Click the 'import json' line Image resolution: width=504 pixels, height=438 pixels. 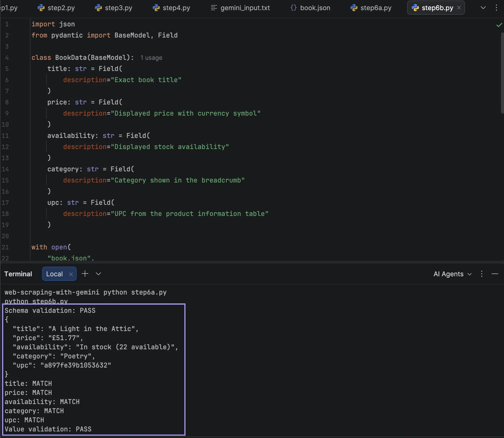pyautogui.click(x=53, y=24)
